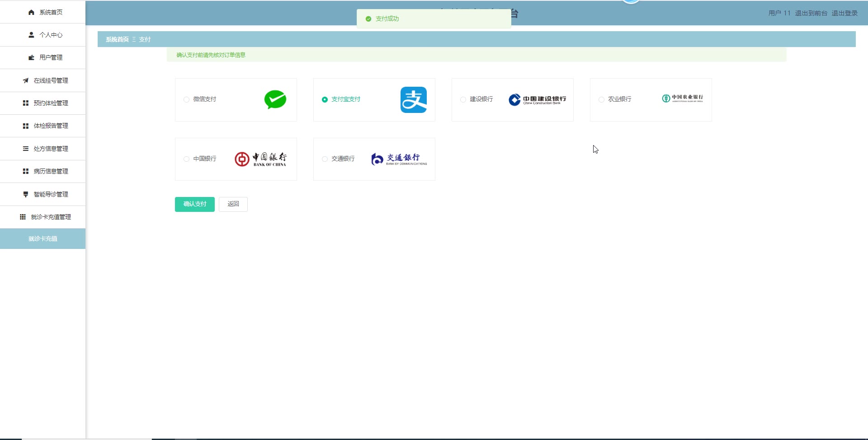Click the icon beside 用户管理

[31, 57]
